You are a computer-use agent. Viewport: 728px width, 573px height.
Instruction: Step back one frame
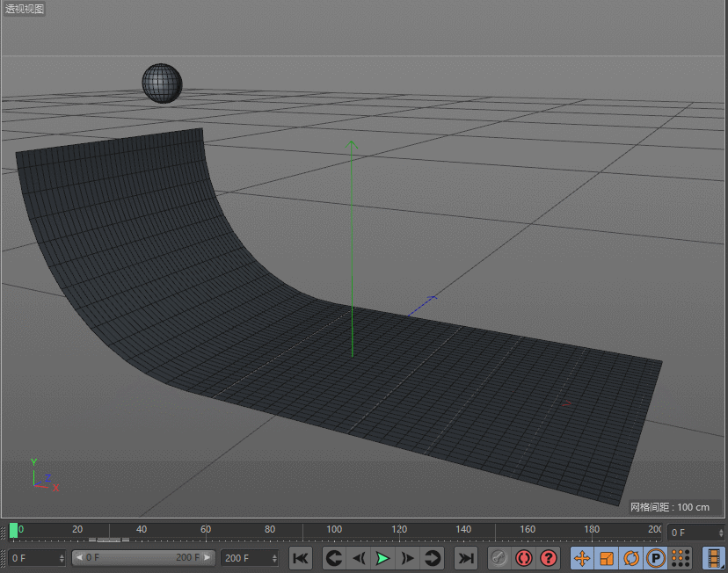(x=358, y=558)
